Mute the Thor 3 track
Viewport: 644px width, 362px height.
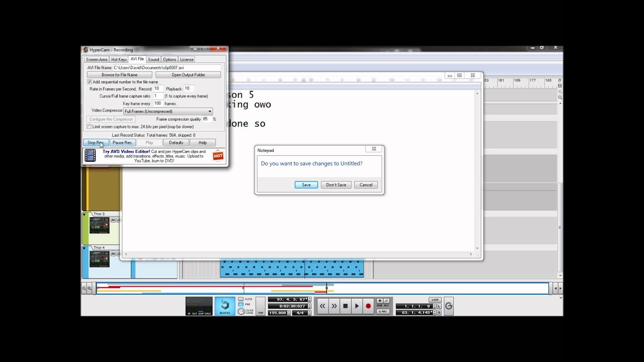click(113, 220)
